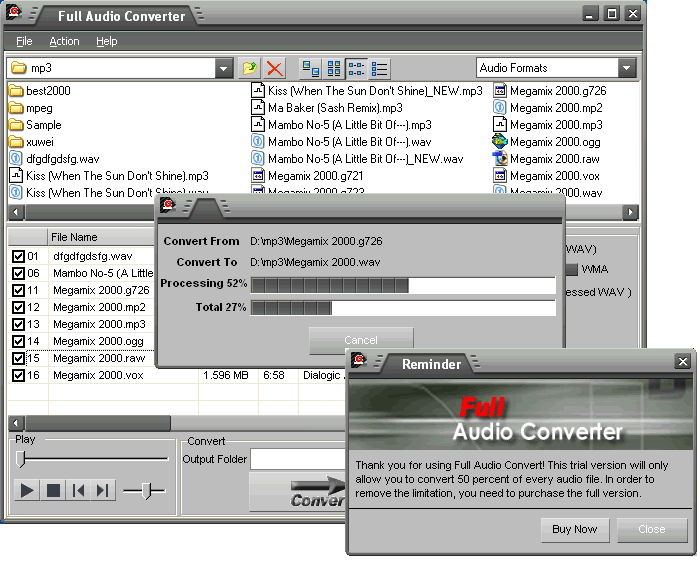Screen dimensions: 700x567
Task: Click the Output Folder input field
Action: coord(298,459)
